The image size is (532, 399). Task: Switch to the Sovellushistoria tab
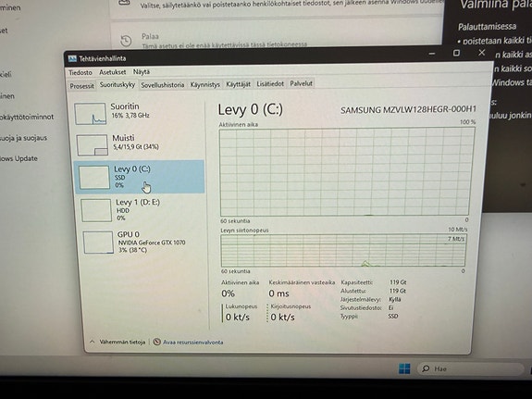[x=163, y=85]
